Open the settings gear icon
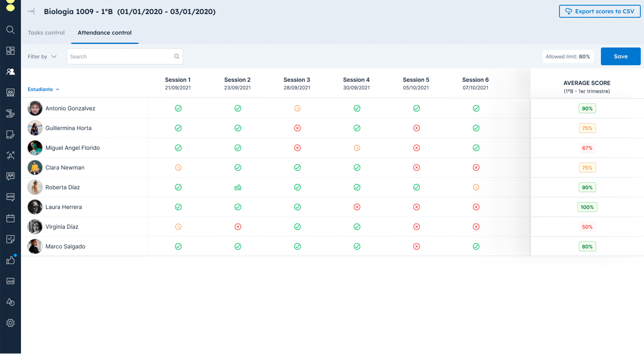Screen dimensions: 644x354 [10, 323]
